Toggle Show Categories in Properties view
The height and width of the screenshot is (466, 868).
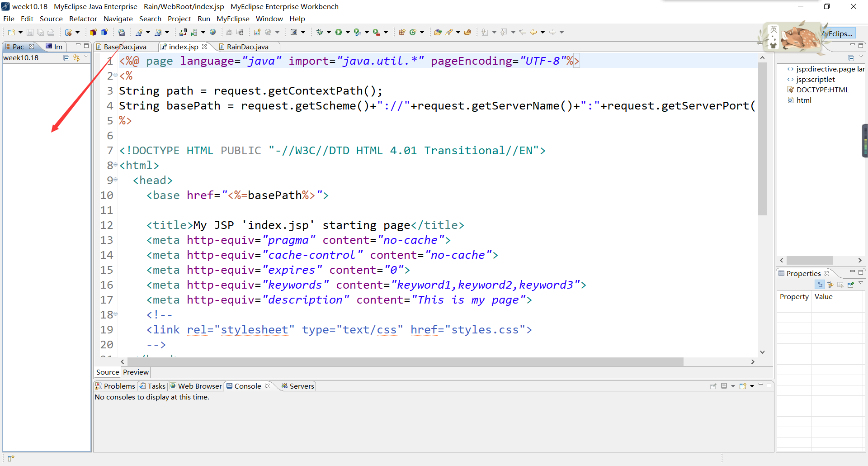tap(820, 285)
